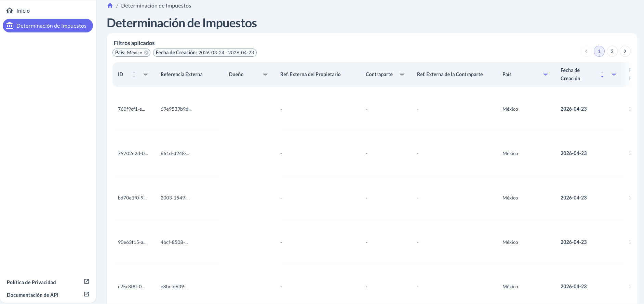Select Determinación de Impuestos sidebar item
644x304 pixels.
(x=48, y=26)
